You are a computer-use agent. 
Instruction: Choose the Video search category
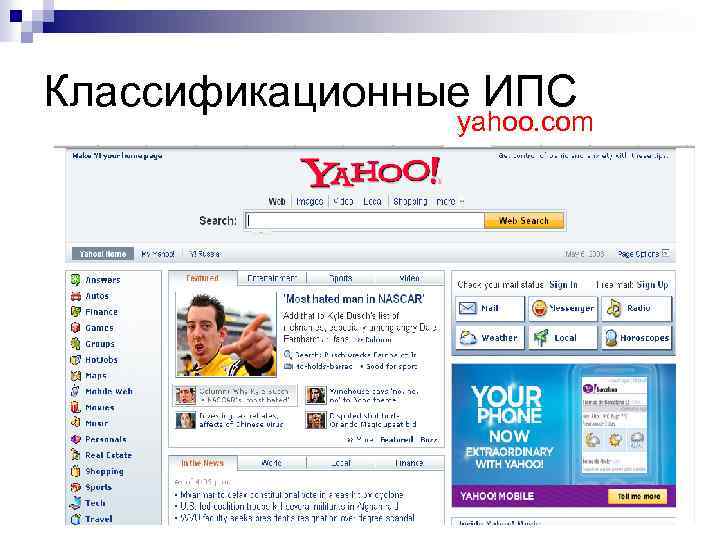pyautogui.click(x=343, y=202)
